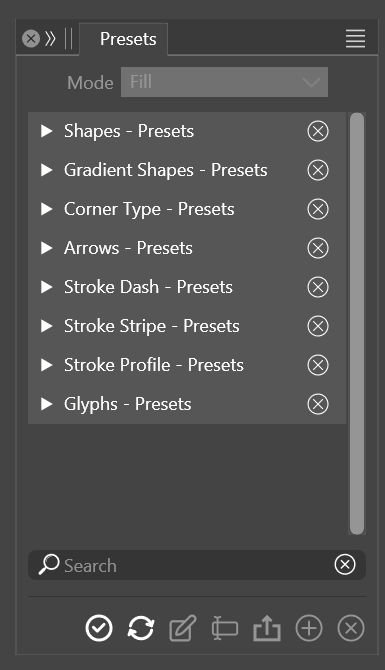The height and width of the screenshot is (670, 385).
Task: Collapse panel with double chevron icon
Action: [50, 38]
